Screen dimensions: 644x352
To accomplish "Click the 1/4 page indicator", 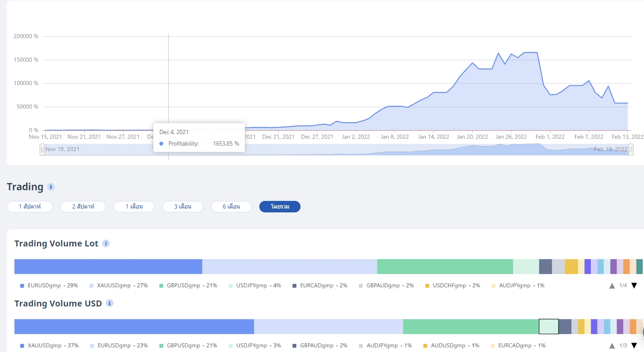I will (623, 286).
